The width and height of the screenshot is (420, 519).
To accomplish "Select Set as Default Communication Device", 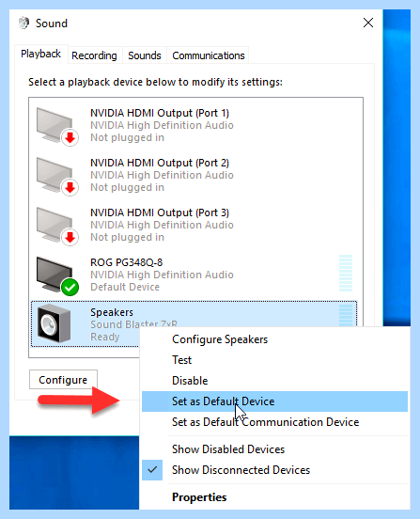I will [x=274, y=422].
